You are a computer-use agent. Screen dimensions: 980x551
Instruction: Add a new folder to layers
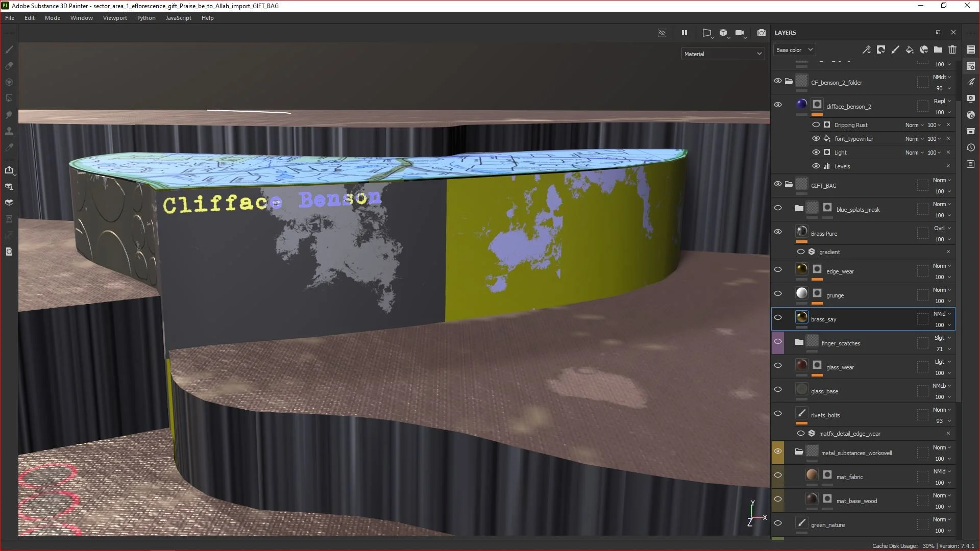coord(938,49)
